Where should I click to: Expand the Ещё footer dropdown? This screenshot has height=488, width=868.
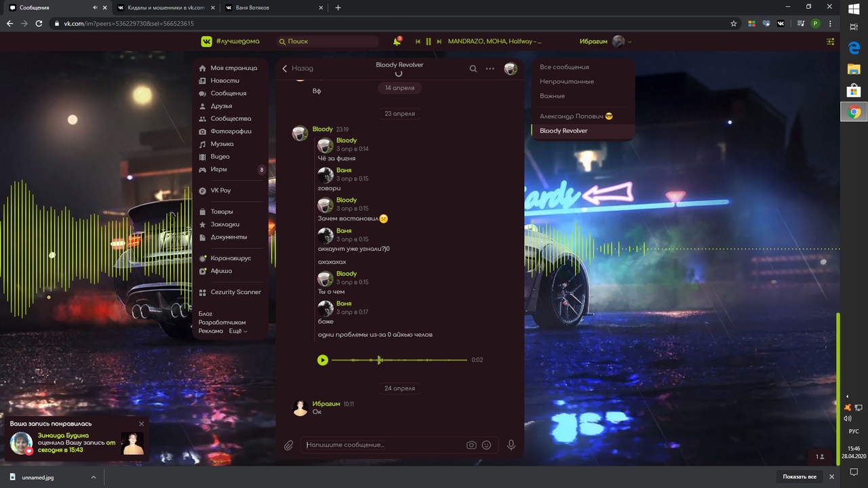[237, 331]
